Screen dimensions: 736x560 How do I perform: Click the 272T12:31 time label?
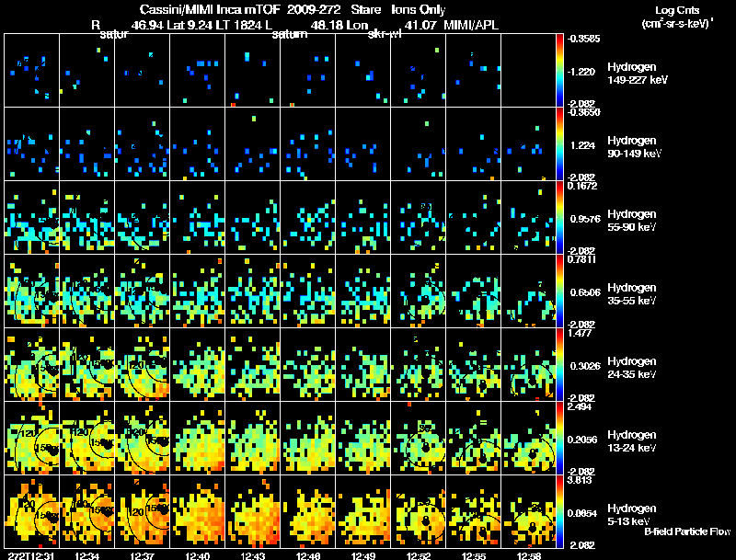pos(31,555)
